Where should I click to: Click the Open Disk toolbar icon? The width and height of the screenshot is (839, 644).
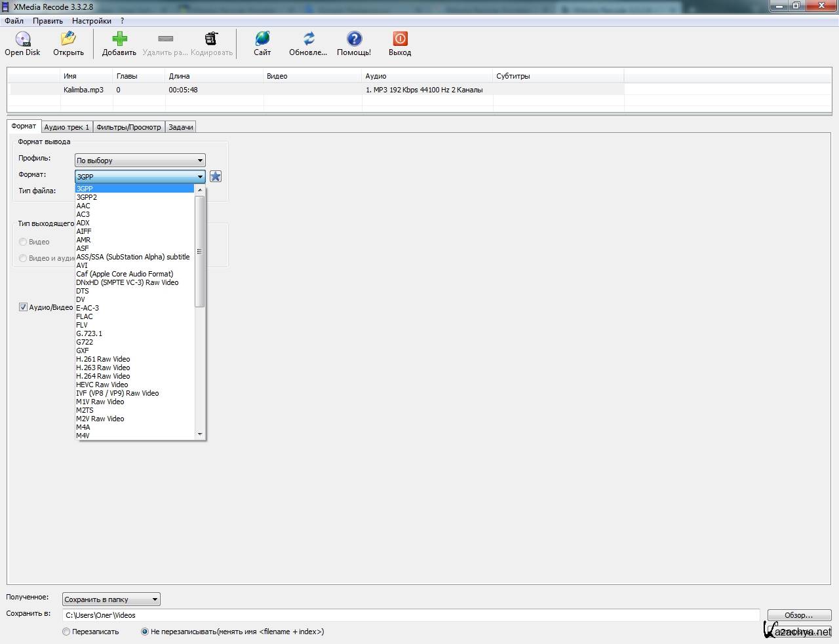click(x=23, y=39)
